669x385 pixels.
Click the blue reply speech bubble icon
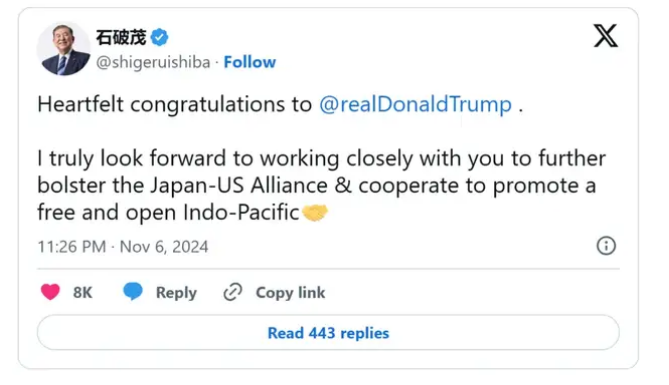[x=133, y=292]
